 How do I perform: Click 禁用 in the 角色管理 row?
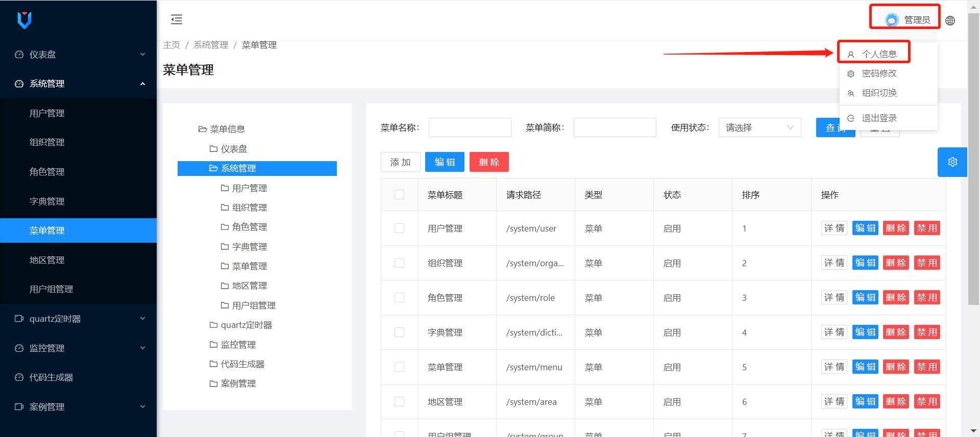(x=927, y=298)
